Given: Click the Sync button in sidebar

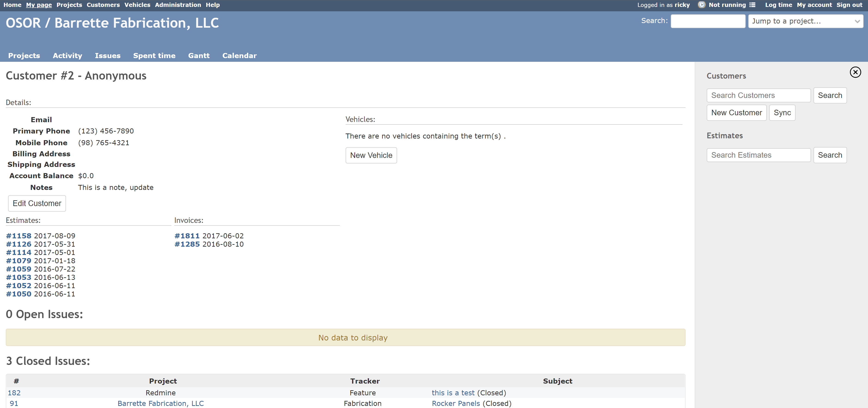Looking at the screenshot, I should click(782, 113).
